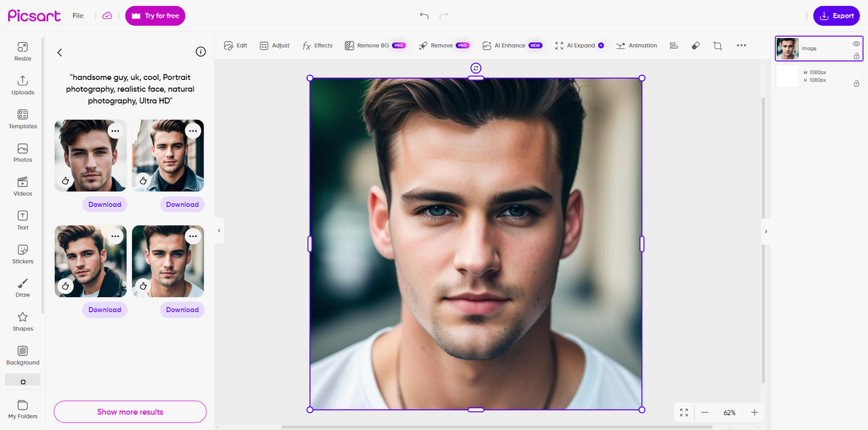
Task: Click Show more results
Action: 130,412
